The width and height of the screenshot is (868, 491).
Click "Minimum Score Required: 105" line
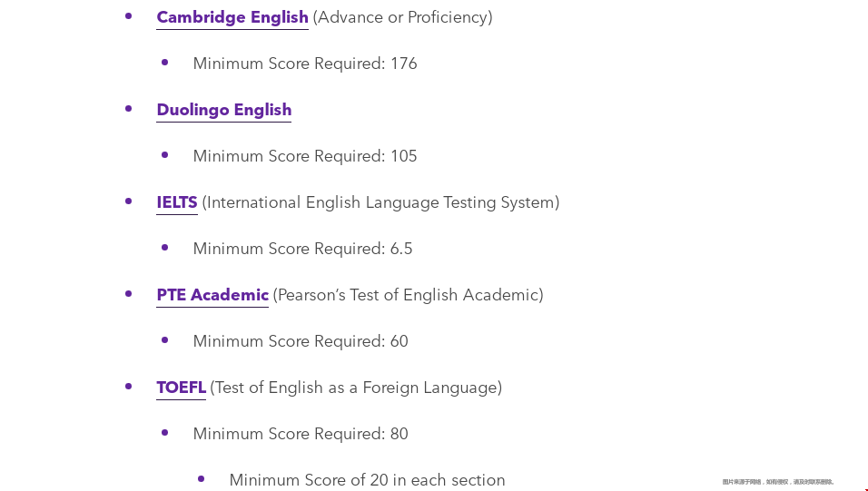tap(305, 156)
